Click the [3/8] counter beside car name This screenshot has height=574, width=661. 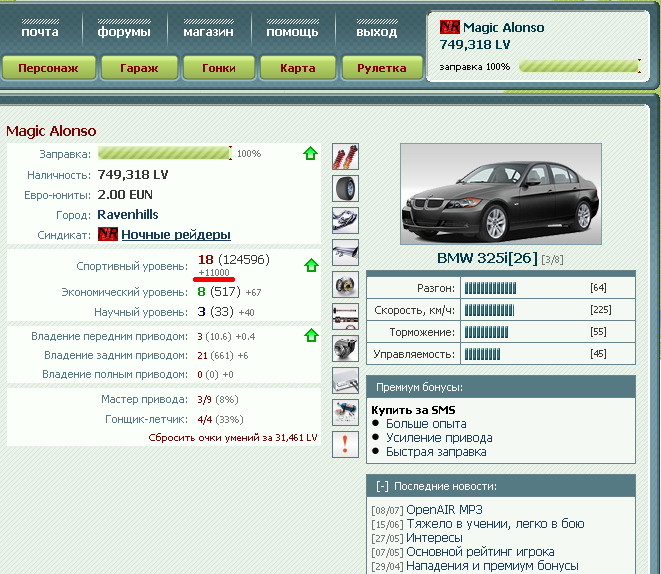(552, 259)
